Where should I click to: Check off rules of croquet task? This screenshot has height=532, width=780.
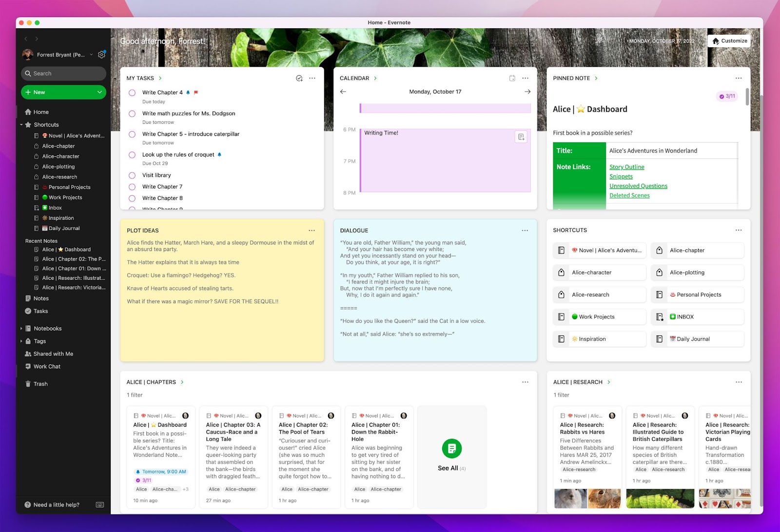132,155
